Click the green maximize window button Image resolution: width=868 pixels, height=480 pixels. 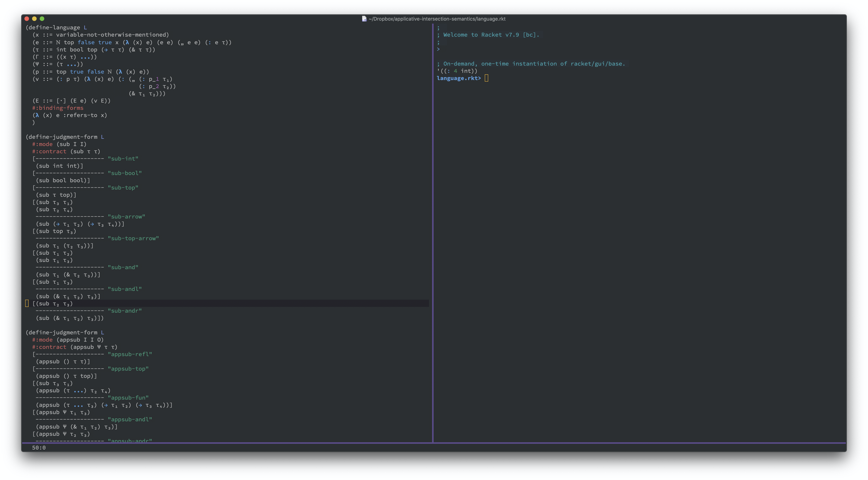pos(42,19)
